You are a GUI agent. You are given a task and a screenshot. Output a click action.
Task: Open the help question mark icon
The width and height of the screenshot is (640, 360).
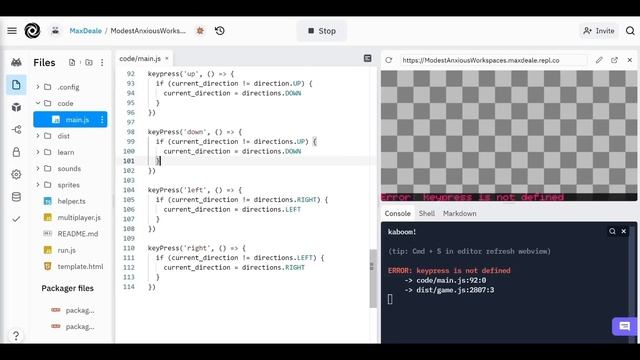[16, 336]
